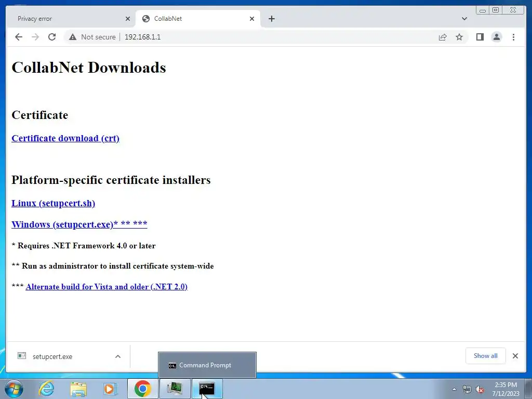This screenshot has height=399, width=532.
Task: Go back to the previous page
Action: (19, 37)
